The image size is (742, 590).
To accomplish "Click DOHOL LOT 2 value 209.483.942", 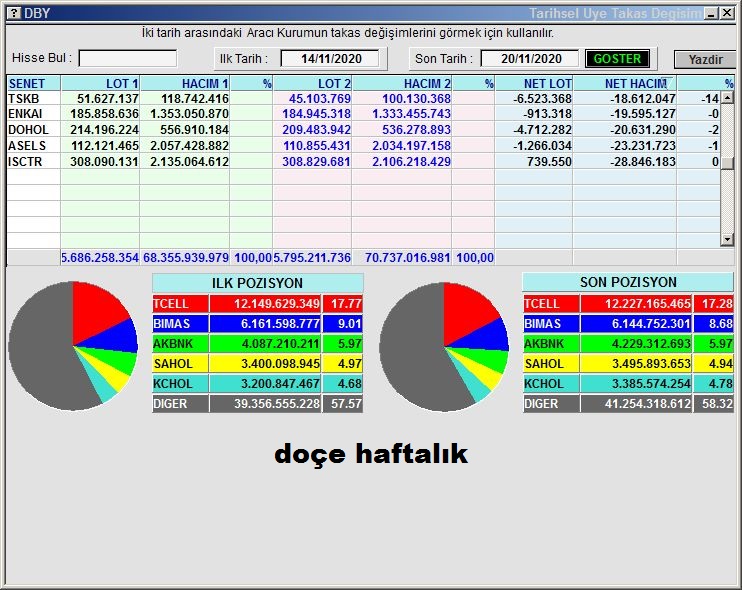I will click(317, 130).
